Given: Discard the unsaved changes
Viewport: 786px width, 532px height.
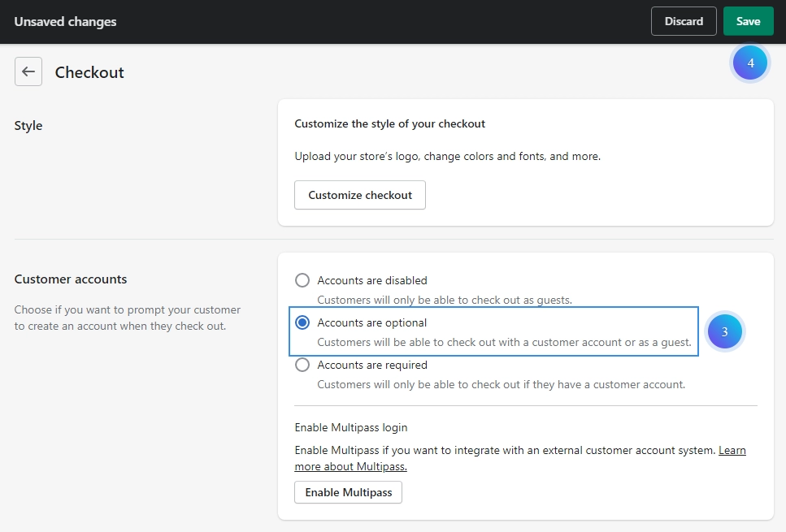Looking at the screenshot, I should click(684, 21).
